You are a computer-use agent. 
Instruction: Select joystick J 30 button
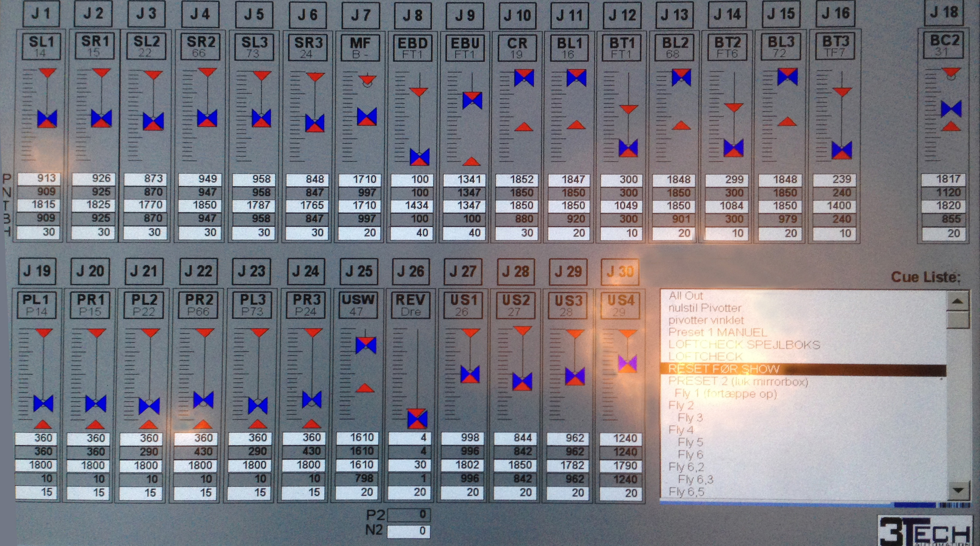coord(620,271)
